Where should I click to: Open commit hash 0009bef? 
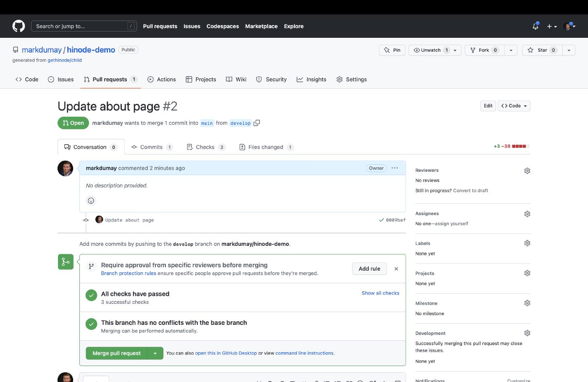click(x=396, y=220)
